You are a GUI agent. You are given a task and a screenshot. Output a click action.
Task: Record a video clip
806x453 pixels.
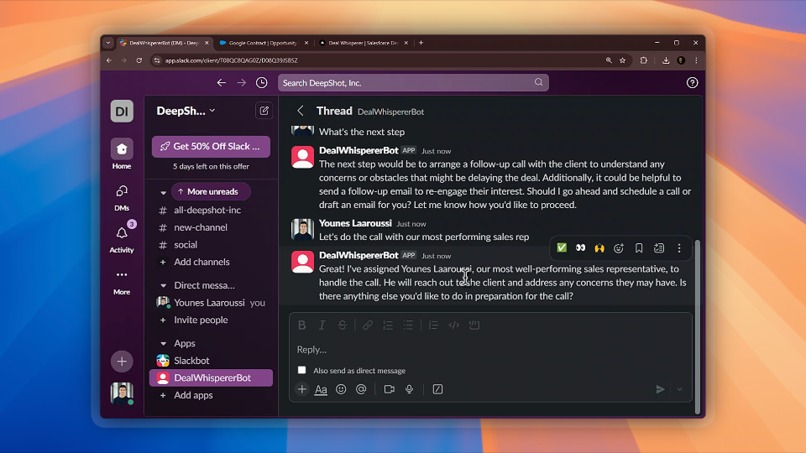[389, 389]
